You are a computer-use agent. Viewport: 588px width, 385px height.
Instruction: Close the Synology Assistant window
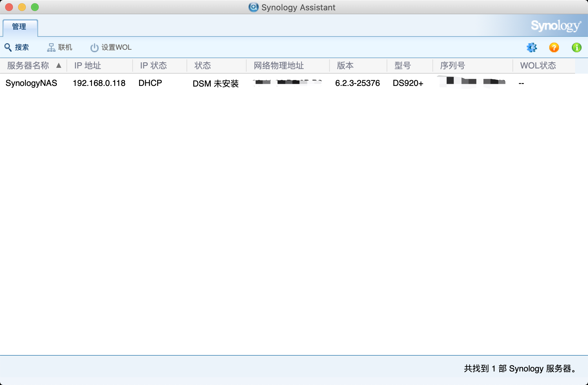(9, 7)
